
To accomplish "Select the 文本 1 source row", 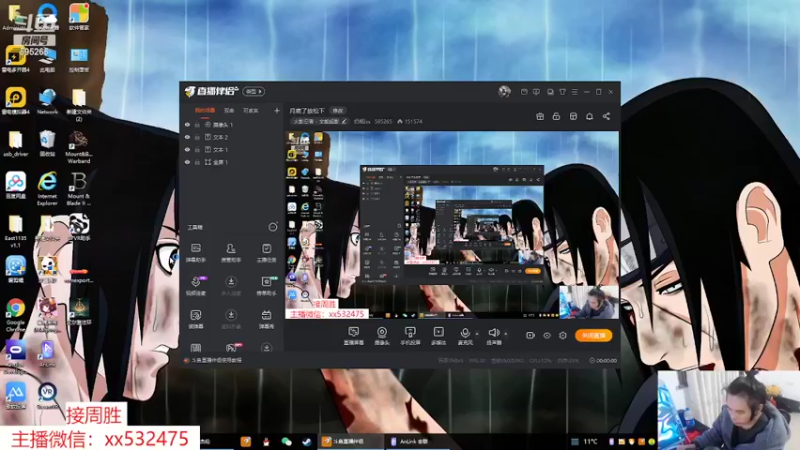I will click(x=232, y=149).
